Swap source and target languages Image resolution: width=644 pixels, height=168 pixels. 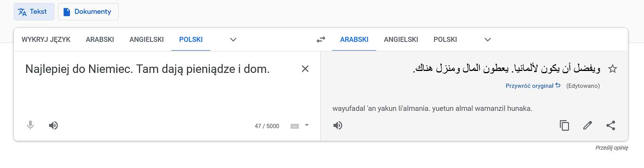[x=321, y=40]
